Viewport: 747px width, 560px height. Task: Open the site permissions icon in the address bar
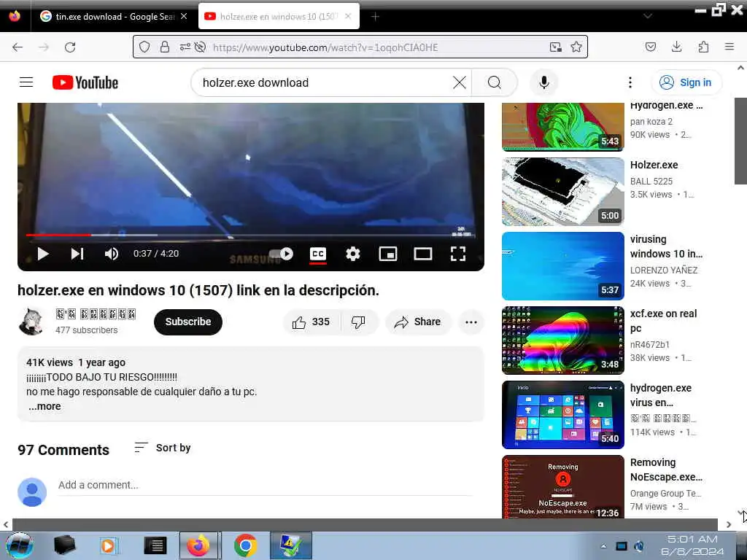click(x=185, y=47)
